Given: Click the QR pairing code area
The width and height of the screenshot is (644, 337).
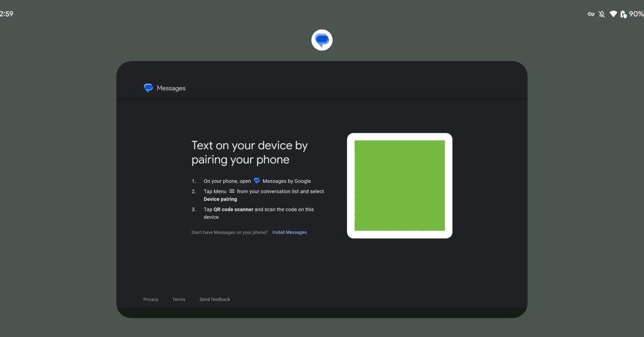Looking at the screenshot, I should pyautogui.click(x=400, y=185).
